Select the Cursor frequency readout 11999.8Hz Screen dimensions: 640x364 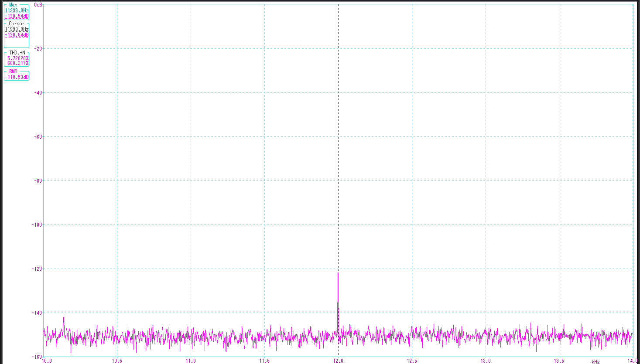click(17, 29)
